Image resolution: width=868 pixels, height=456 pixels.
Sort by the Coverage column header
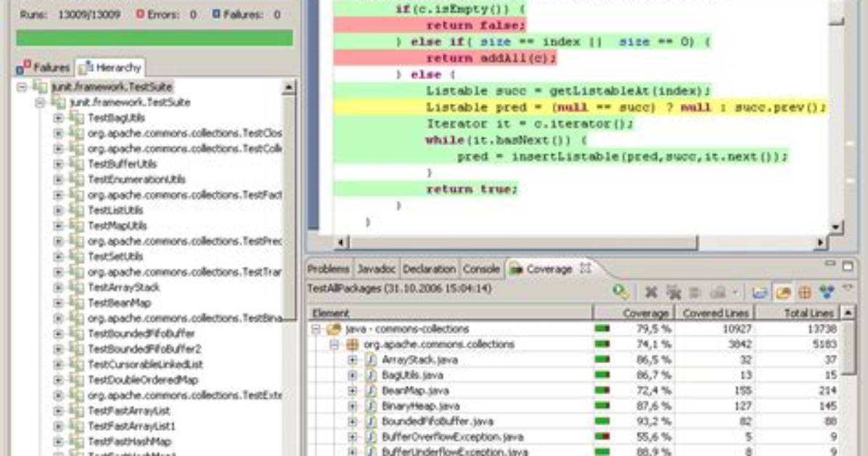634,313
